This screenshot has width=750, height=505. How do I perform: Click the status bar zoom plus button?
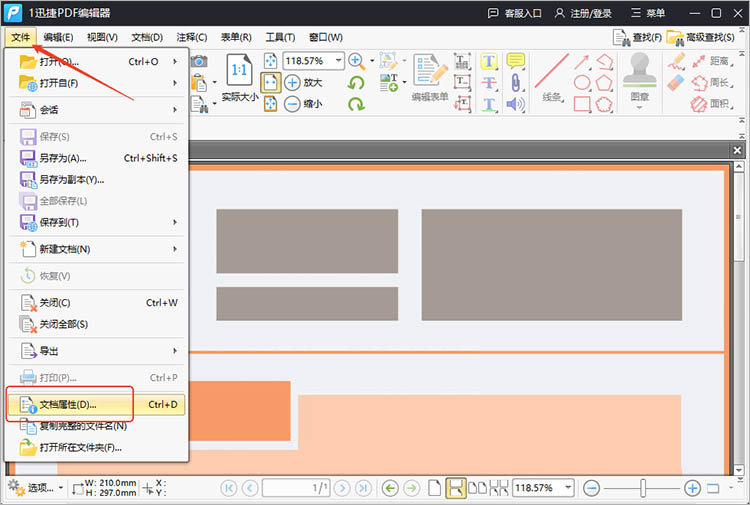pyautogui.click(x=692, y=488)
